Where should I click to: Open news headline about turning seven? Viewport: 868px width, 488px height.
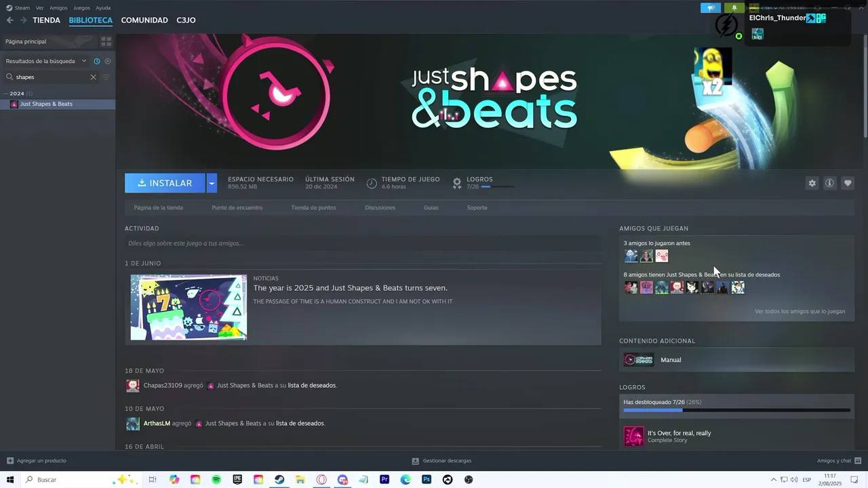point(350,288)
